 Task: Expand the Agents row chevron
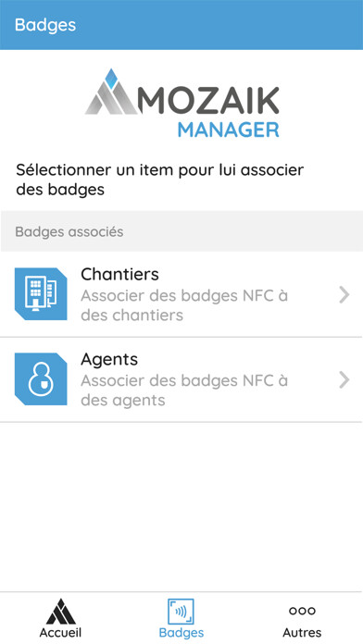[344, 380]
